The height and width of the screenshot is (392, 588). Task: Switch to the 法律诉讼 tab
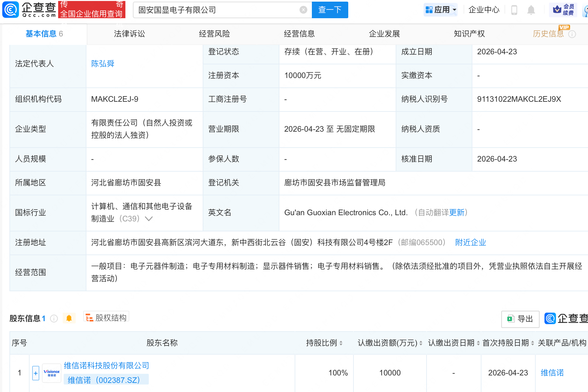[x=129, y=33]
